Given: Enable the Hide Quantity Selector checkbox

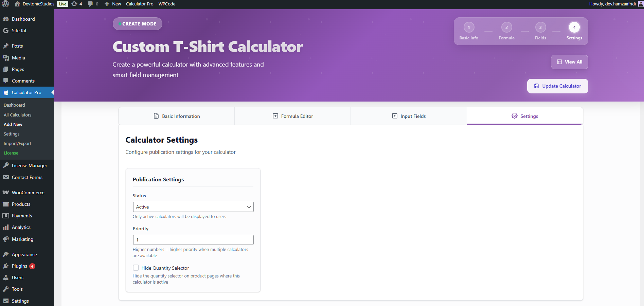Looking at the screenshot, I should click(136, 268).
